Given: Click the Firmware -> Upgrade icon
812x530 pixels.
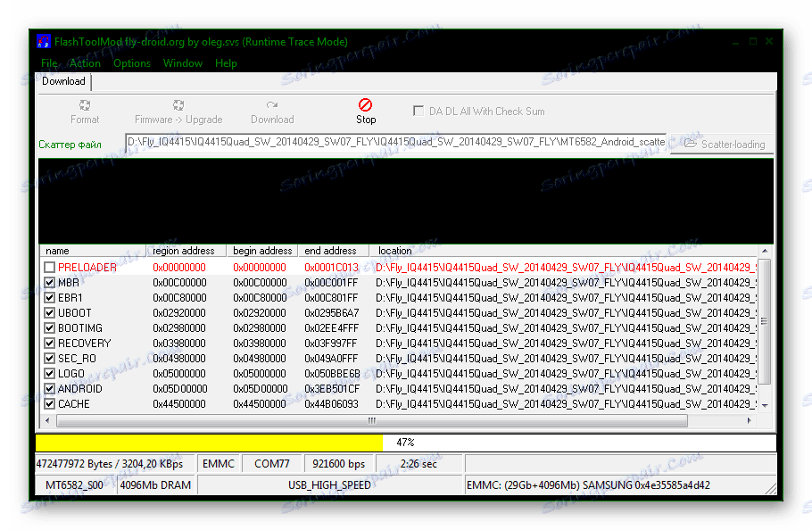Looking at the screenshot, I should [178, 105].
